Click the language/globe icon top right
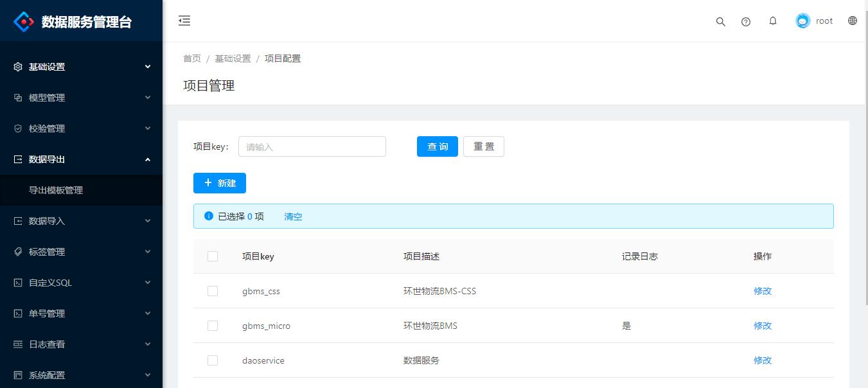Image resolution: width=868 pixels, height=388 pixels. click(x=852, y=21)
